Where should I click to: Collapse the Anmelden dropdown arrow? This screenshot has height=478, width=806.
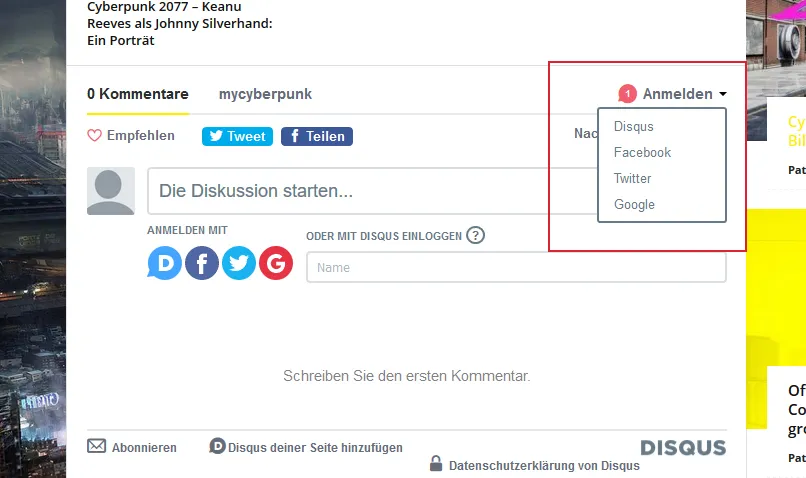click(x=723, y=94)
